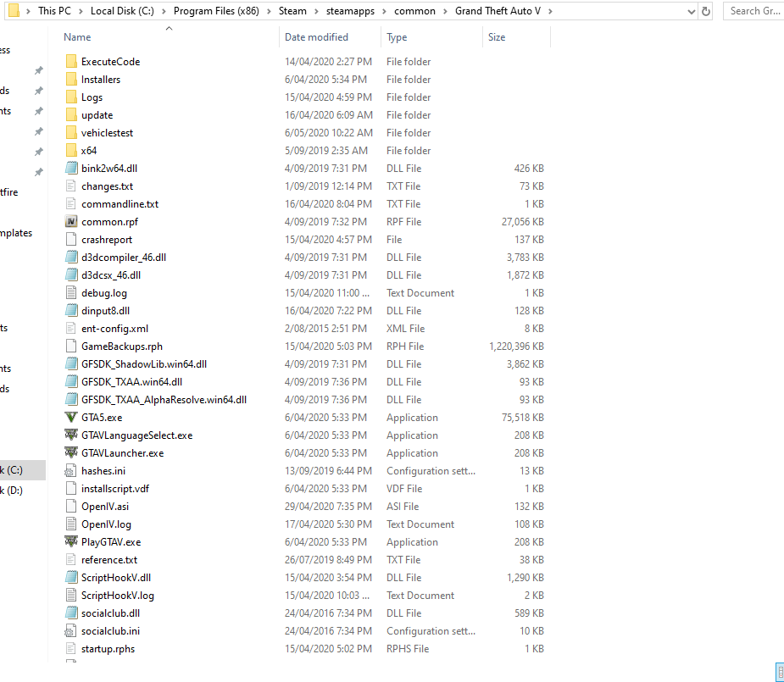The height and width of the screenshot is (682, 784).
Task: Click the ent-config.xml file icon
Action: coord(71,328)
